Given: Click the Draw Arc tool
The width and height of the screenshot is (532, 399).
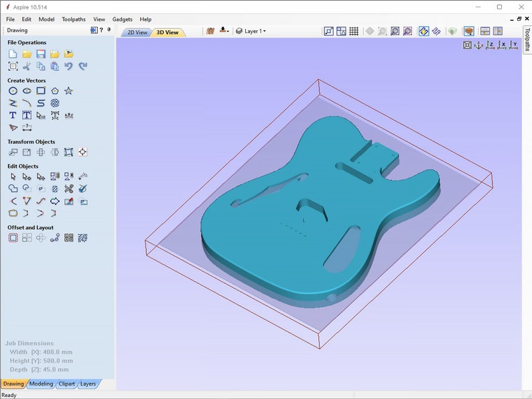Looking at the screenshot, I should (x=27, y=103).
